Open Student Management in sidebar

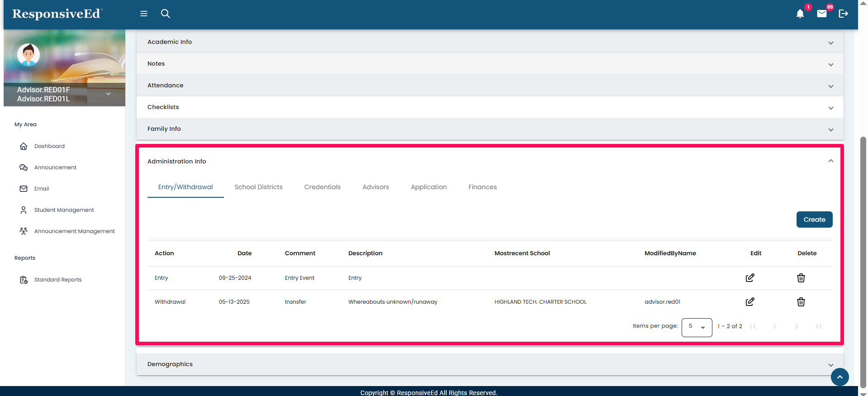click(x=64, y=210)
